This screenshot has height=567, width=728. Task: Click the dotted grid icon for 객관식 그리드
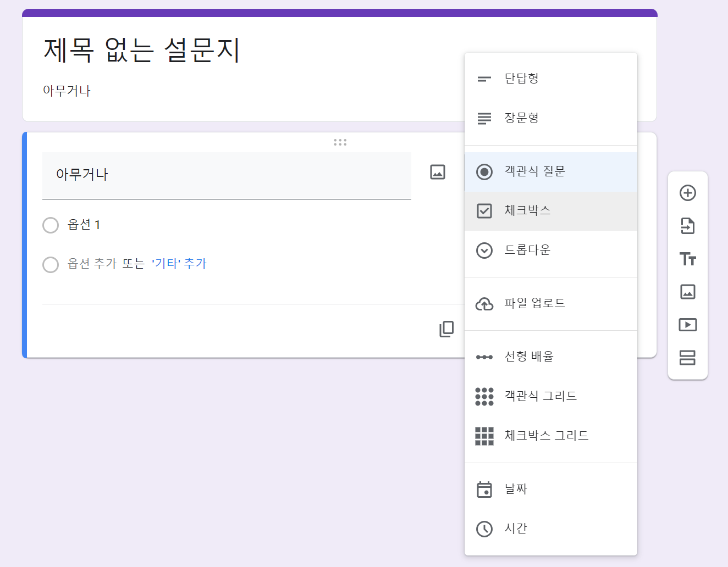click(484, 396)
